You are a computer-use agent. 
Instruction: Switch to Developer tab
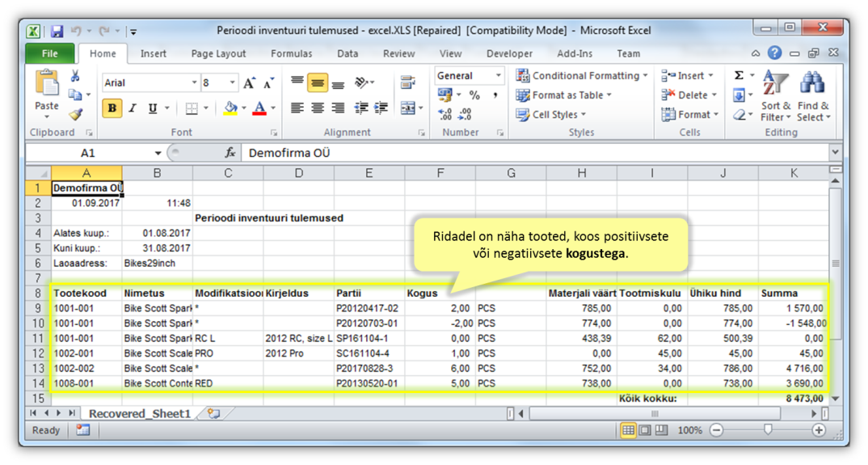pyautogui.click(x=510, y=53)
